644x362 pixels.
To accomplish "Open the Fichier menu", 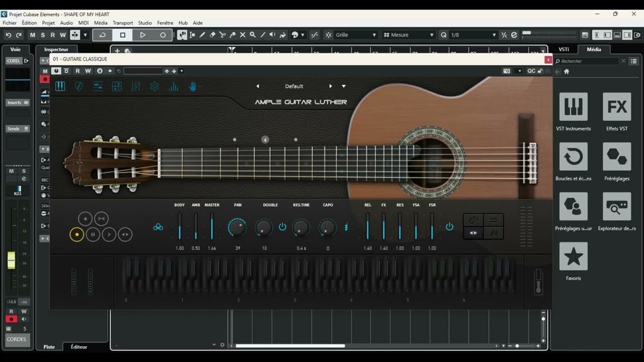I will coord(10,23).
